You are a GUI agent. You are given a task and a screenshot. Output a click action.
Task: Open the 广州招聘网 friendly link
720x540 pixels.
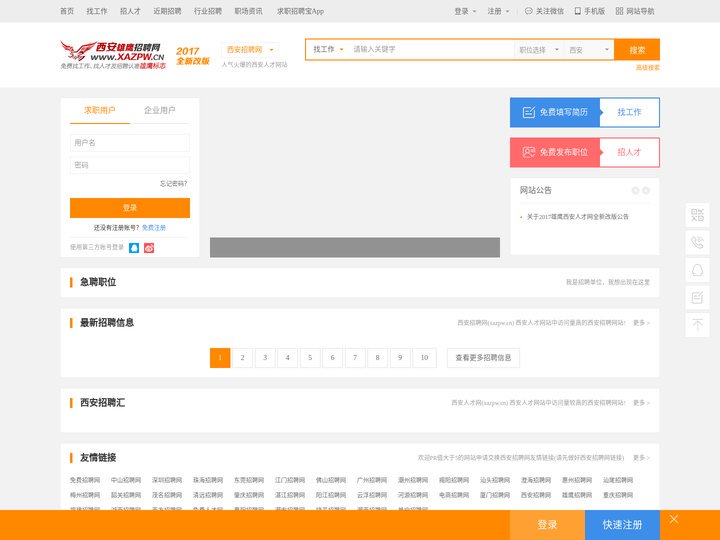(372, 480)
